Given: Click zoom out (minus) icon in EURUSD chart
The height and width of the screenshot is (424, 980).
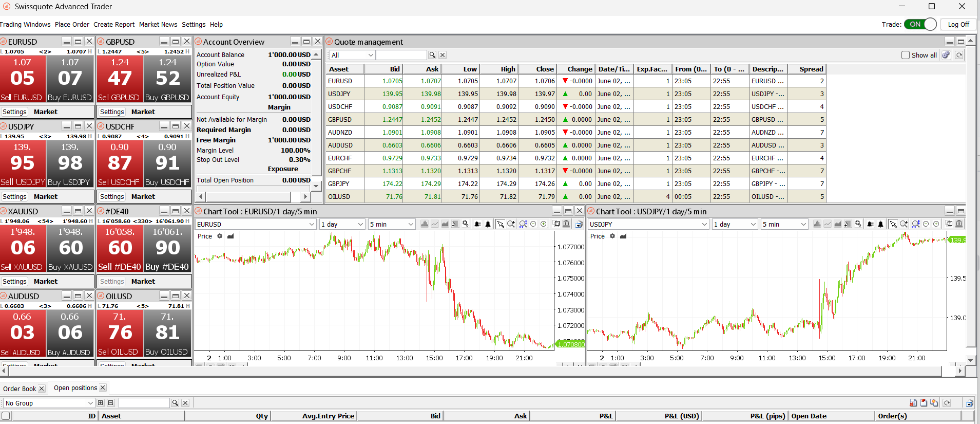Looking at the screenshot, I should coord(533,224).
